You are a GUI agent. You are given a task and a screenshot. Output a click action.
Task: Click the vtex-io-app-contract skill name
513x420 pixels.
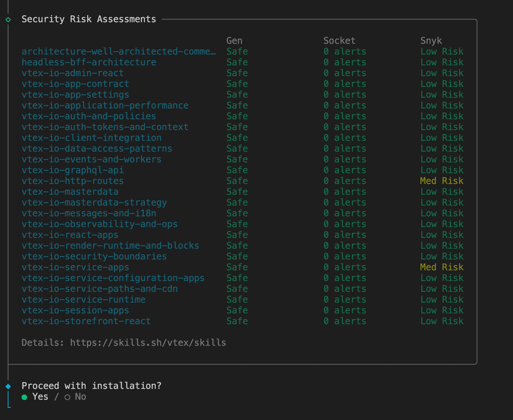[75, 84]
